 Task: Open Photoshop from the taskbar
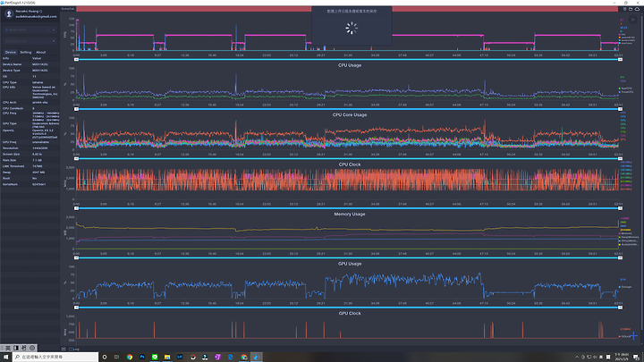point(142,357)
